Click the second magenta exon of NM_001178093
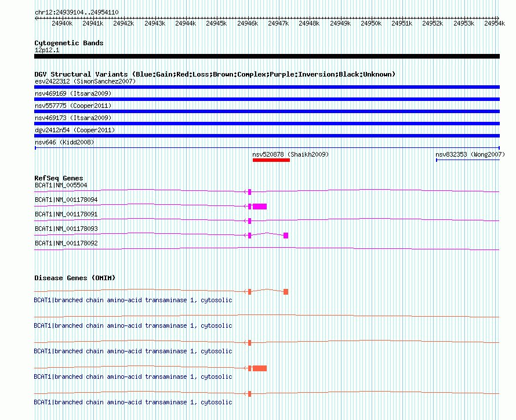The height and width of the screenshot is (420, 516). tap(286, 236)
